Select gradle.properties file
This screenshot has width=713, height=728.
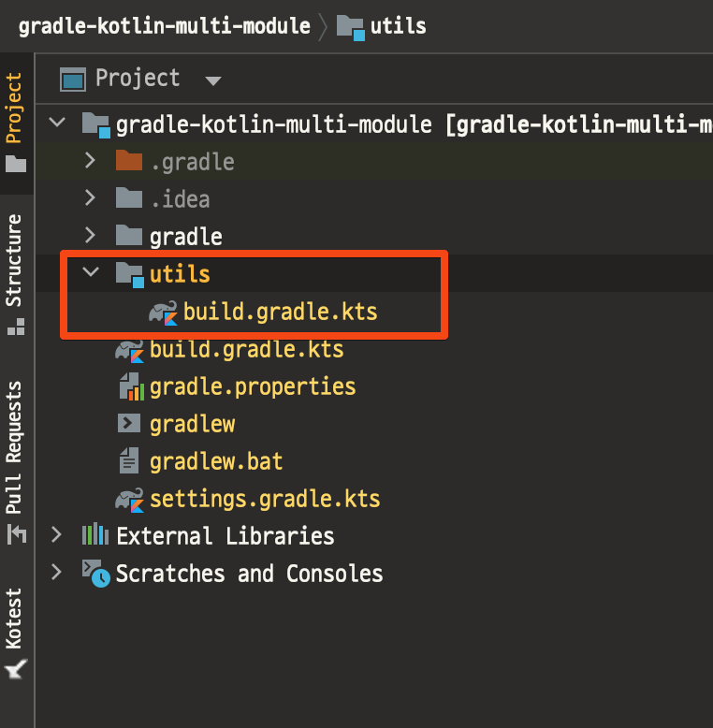coord(253,387)
